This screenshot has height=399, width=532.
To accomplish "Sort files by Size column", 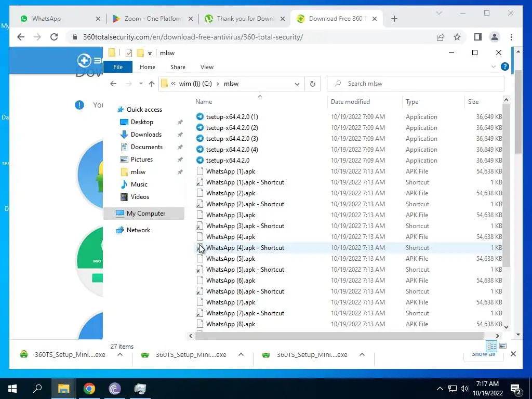I will click(473, 102).
